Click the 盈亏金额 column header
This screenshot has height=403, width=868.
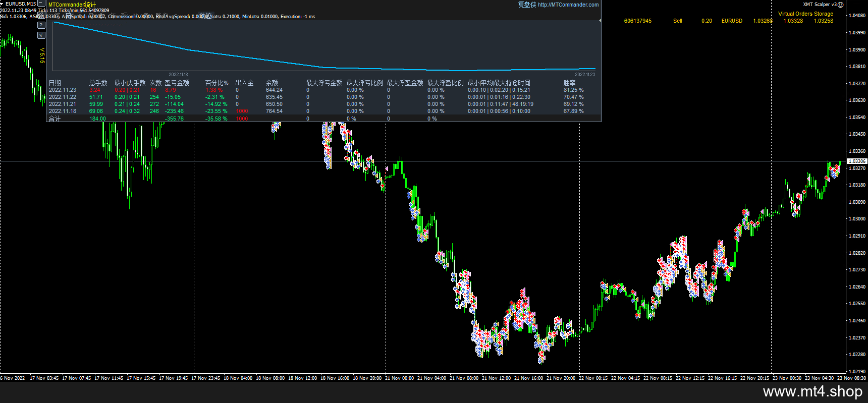coord(177,83)
